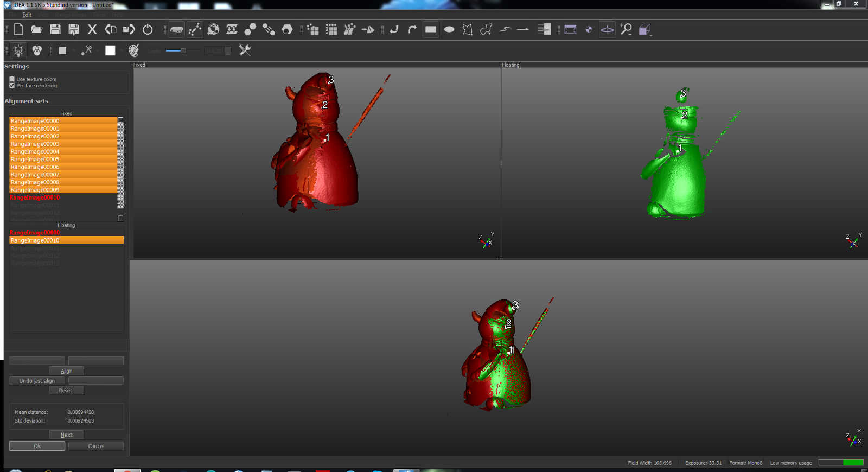Open the white color swatch in toolbar
The image size is (868, 472).
click(x=110, y=50)
